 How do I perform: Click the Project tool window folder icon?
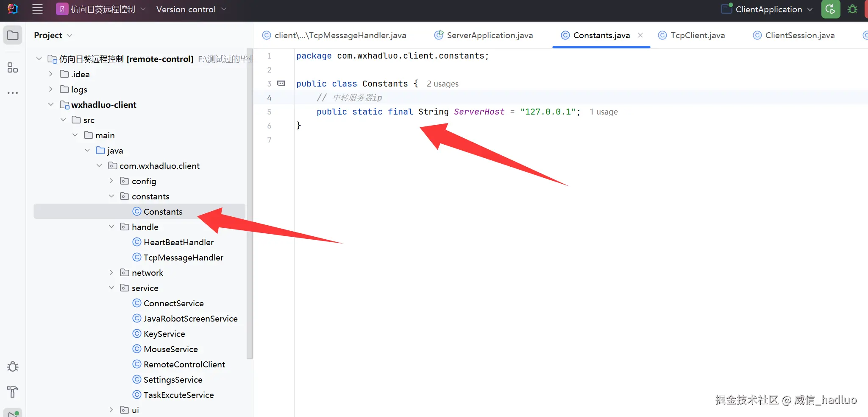click(x=13, y=35)
